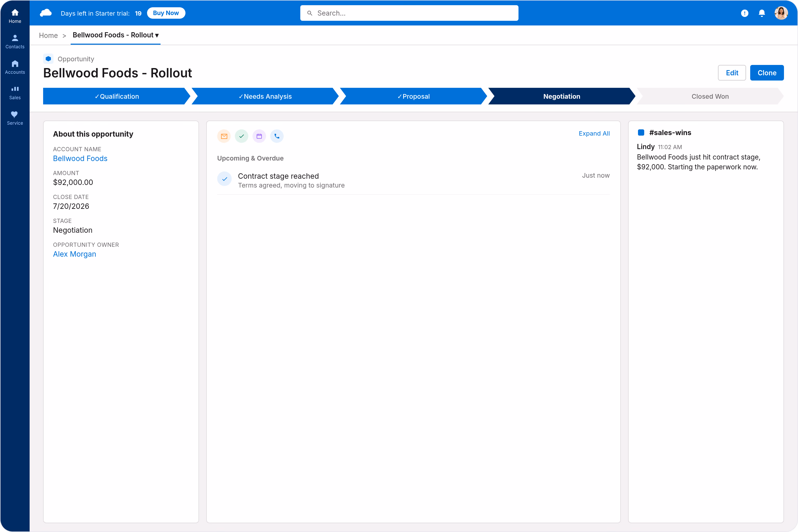This screenshot has height=532, width=798.
Task: Click the cloud logo in header
Action: [46, 13]
